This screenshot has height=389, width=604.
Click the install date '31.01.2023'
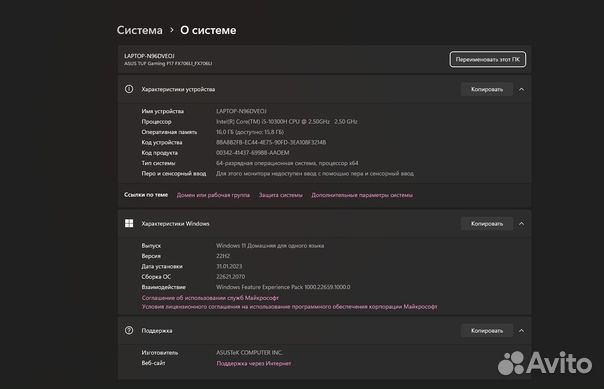[229, 267]
